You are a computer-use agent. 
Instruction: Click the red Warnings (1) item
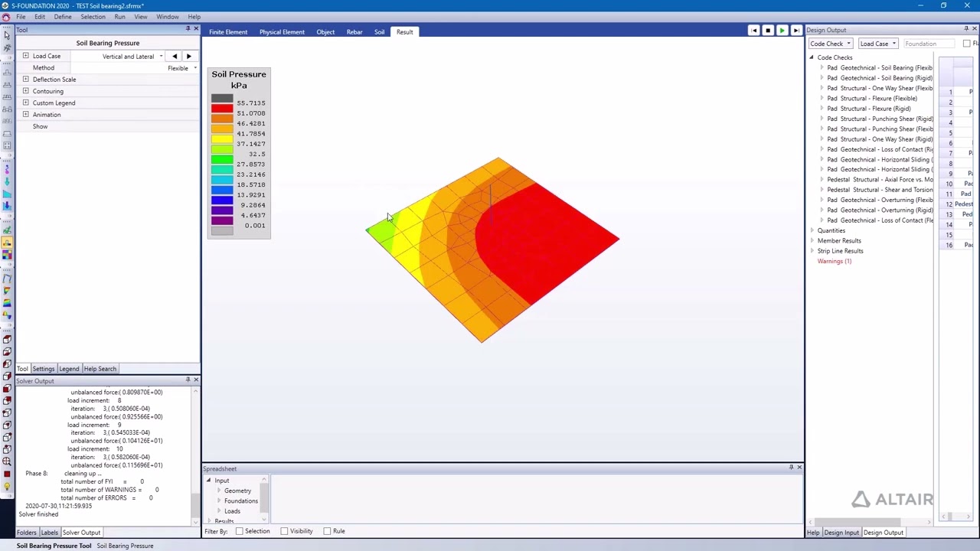pyautogui.click(x=834, y=261)
